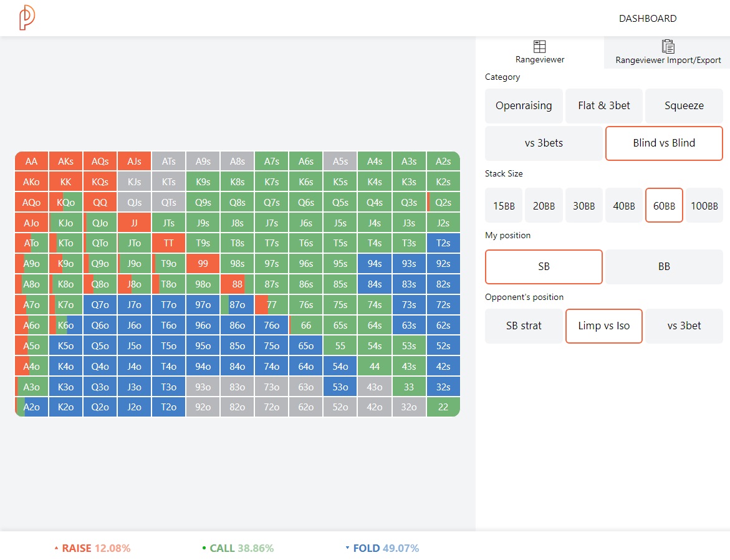The height and width of the screenshot is (560, 730).
Task: Click the FOLD down-arrow indicator
Action: click(x=347, y=548)
